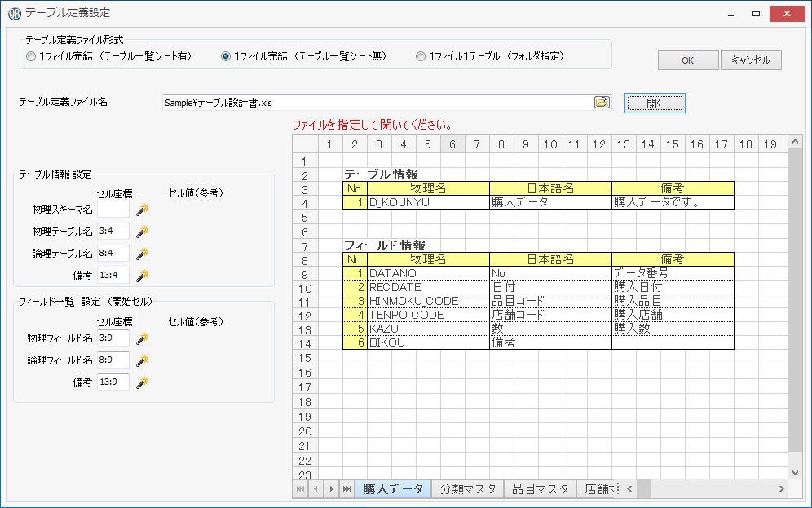
Task: Click the wand icon beside 備考 13:4
Action: click(142, 276)
